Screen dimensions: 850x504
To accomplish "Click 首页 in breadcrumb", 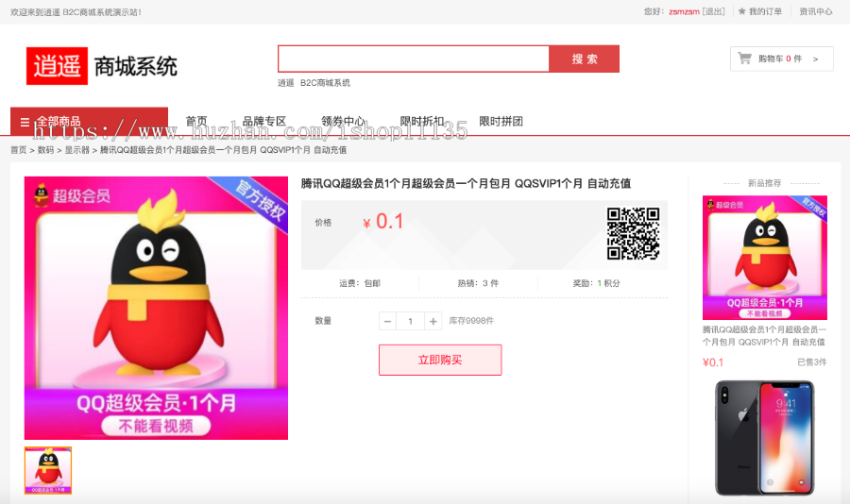I will point(19,150).
